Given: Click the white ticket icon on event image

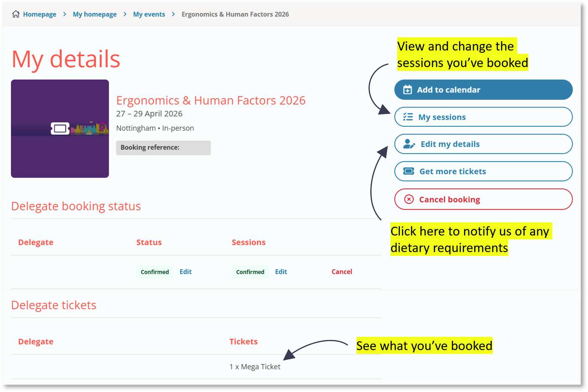Looking at the screenshot, I should click(60, 128).
